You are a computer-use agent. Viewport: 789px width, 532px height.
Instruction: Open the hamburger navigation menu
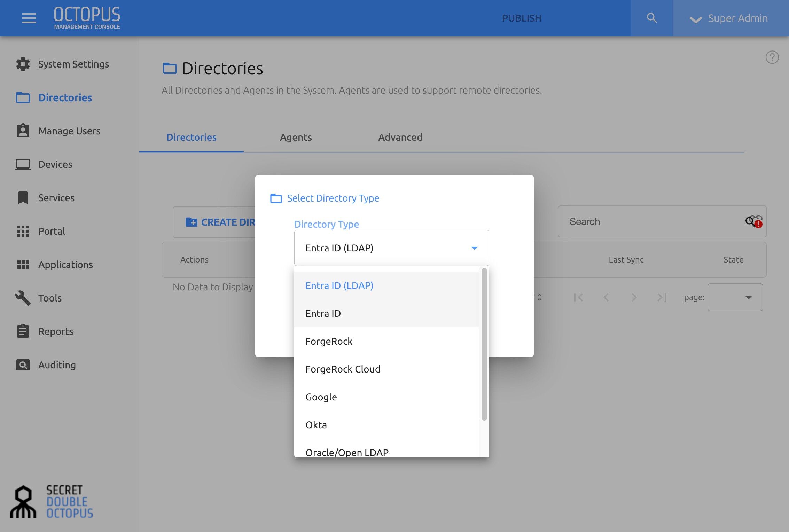coord(29,18)
